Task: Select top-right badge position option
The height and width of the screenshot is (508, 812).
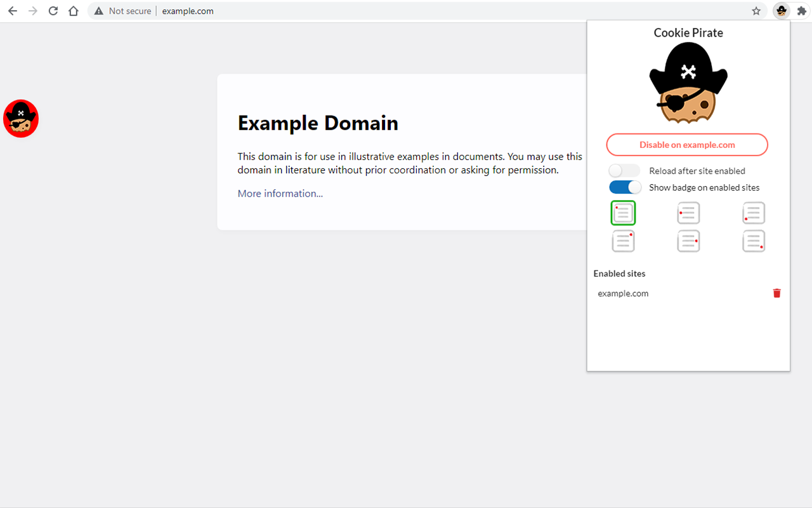Action: click(x=623, y=241)
